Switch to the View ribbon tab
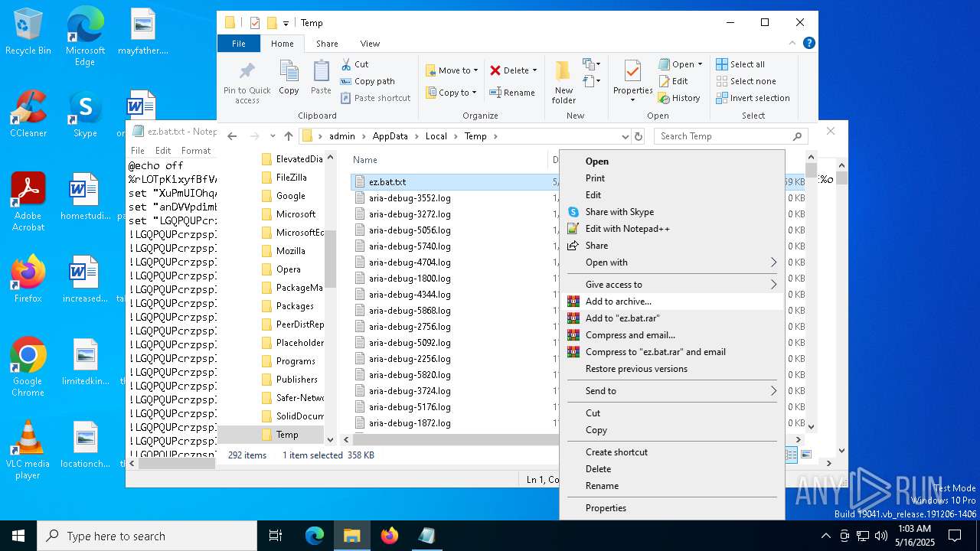 click(370, 44)
